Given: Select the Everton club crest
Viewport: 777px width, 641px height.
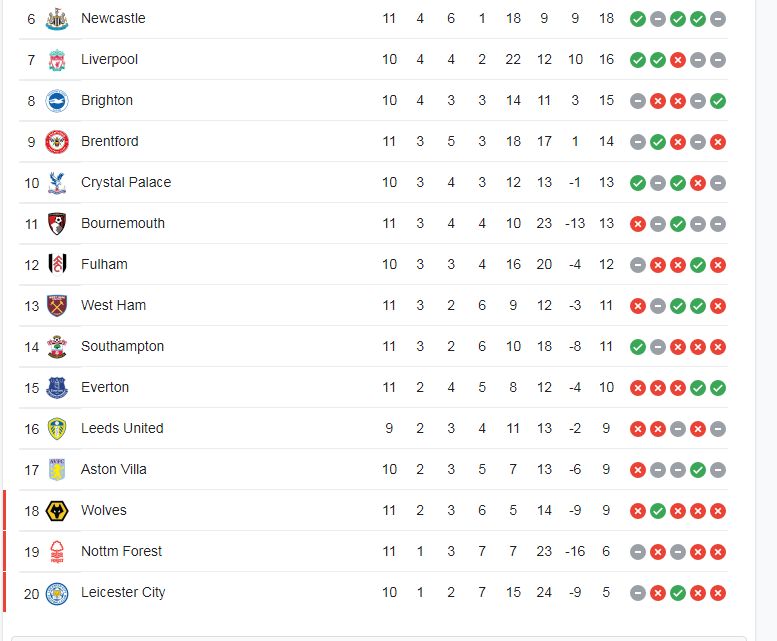Looking at the screenshot, I should 57,387.
